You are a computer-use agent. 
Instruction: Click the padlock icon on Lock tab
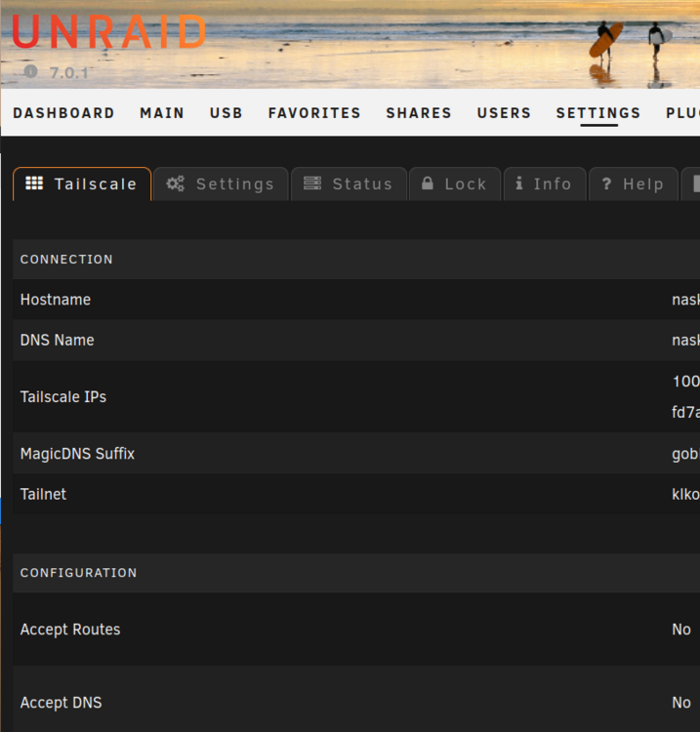click(428, 183)
